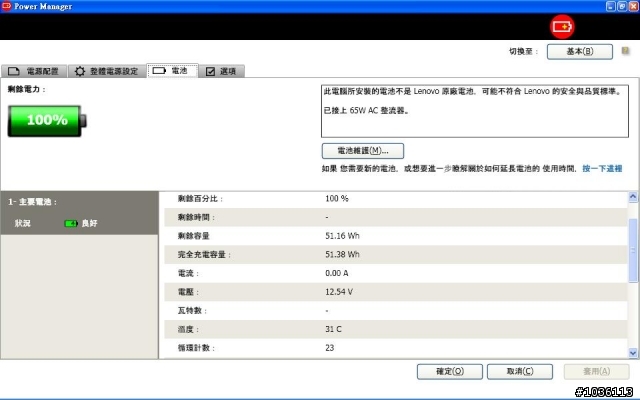Go to the 選項 tab

pos(222,71)
